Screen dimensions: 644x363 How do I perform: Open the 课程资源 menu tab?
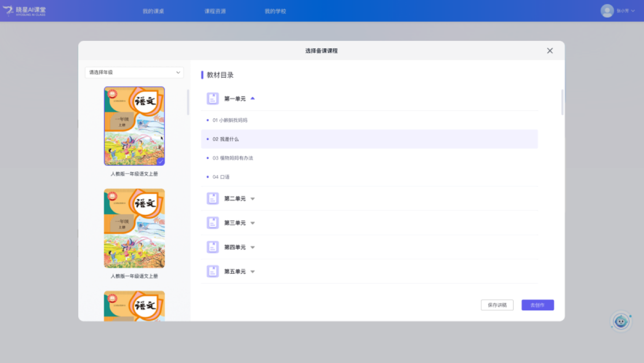(x=215, y=11)
